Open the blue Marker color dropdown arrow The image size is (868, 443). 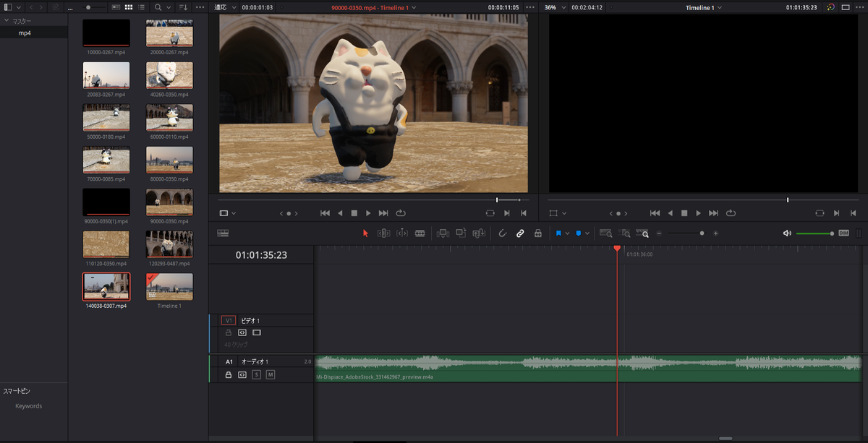(x=587, y=233)
